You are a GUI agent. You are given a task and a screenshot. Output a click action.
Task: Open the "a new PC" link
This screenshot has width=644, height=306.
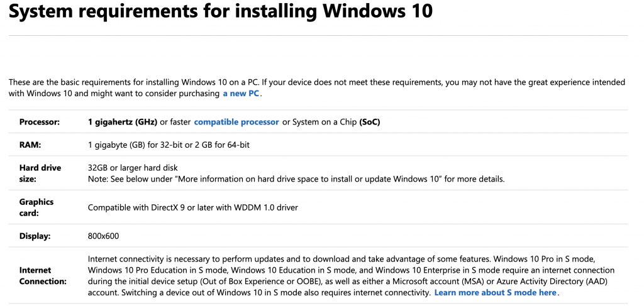(x=241, y=94)
